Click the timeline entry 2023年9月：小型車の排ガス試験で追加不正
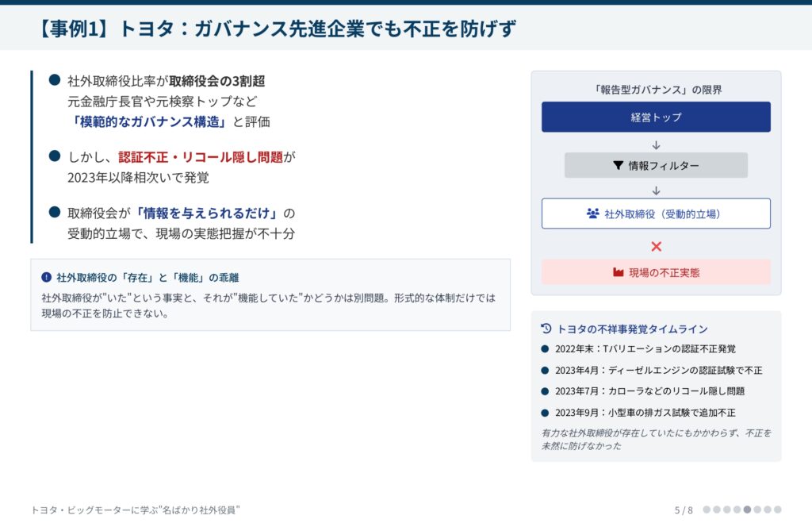 pyautogui.click(x=645, y=413)
